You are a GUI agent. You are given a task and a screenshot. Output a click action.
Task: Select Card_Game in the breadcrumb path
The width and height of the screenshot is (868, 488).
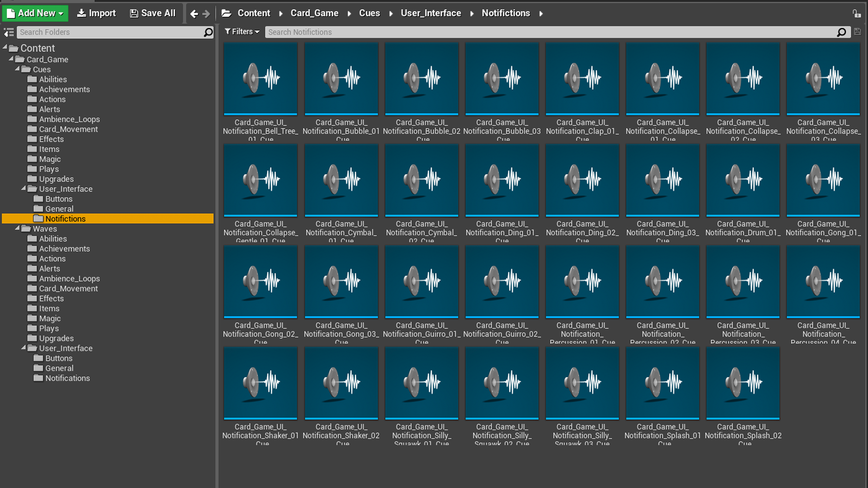(x=315, y=13)
